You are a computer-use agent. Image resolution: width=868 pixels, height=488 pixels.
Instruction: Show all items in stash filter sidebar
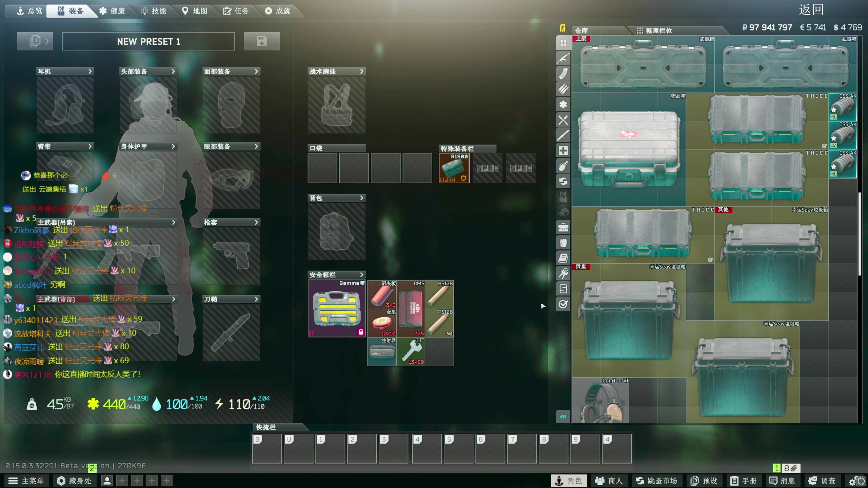pos(563,43)
